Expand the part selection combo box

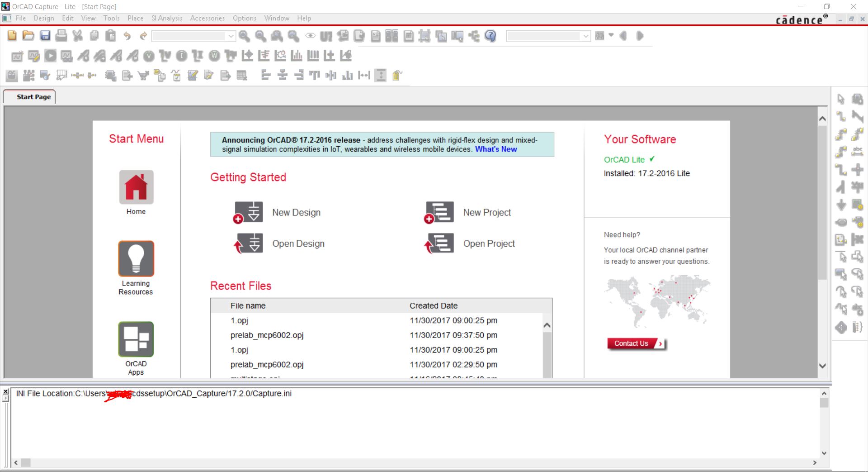(x=231, y=36)
